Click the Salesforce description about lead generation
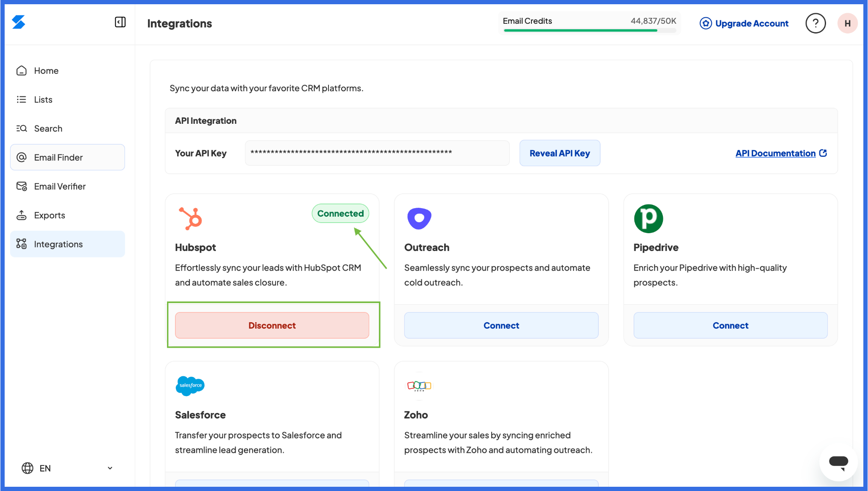This screenshot has width=868, height=491. click(x=258, y=443)
